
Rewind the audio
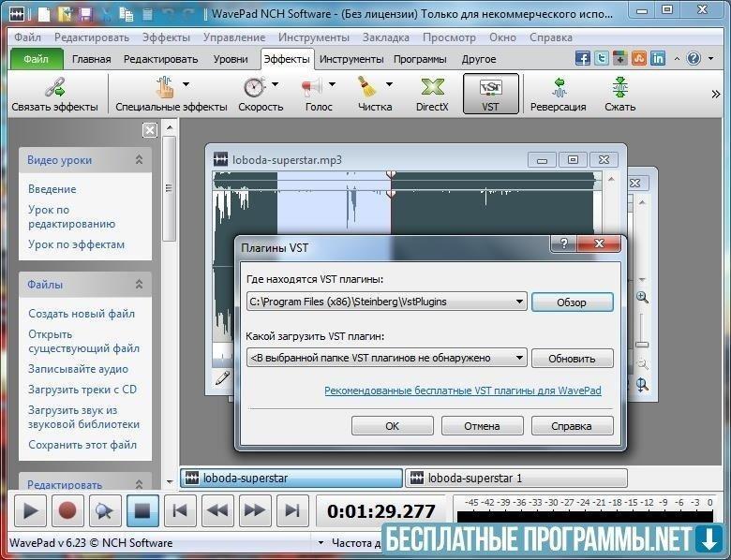click(x=217, y=511)
